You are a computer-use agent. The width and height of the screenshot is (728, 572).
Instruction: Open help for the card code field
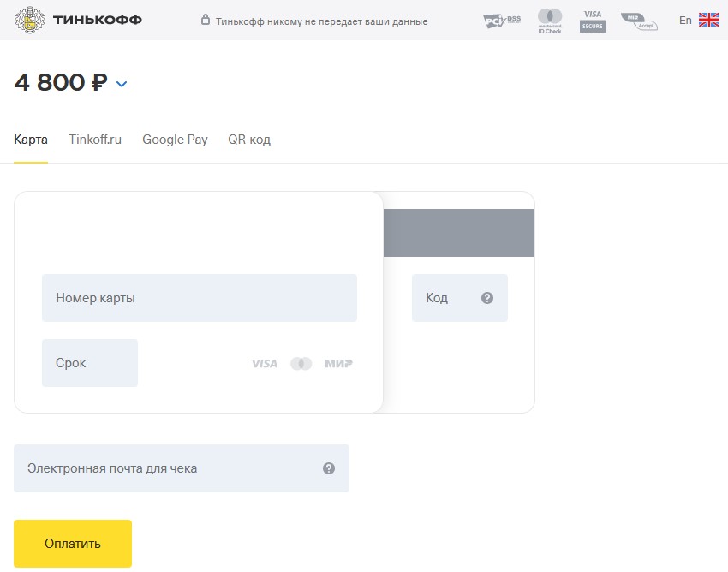click(487, 298)
